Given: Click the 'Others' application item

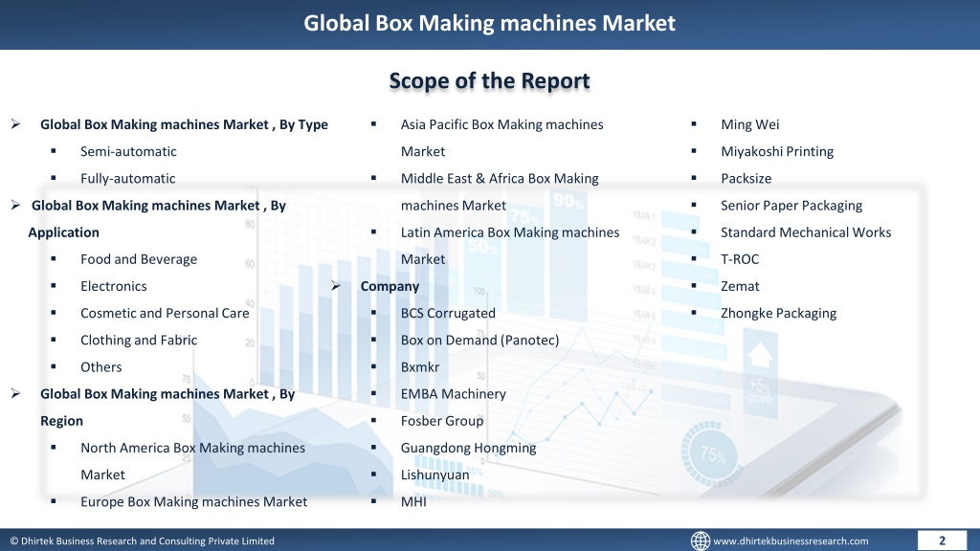Looking at the screenshot, I should (x=101, y=366).
